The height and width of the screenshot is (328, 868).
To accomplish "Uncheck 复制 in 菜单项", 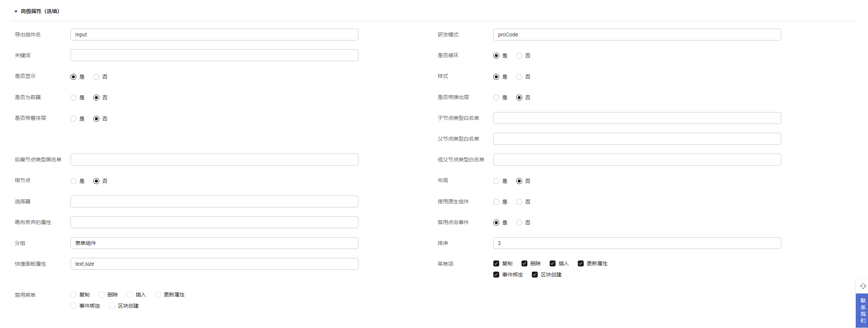I will [496, 263].
